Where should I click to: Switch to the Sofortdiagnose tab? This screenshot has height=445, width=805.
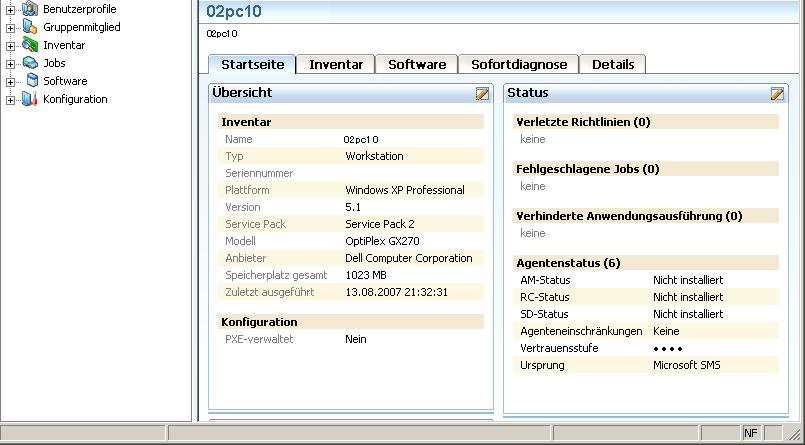(519, 64)
